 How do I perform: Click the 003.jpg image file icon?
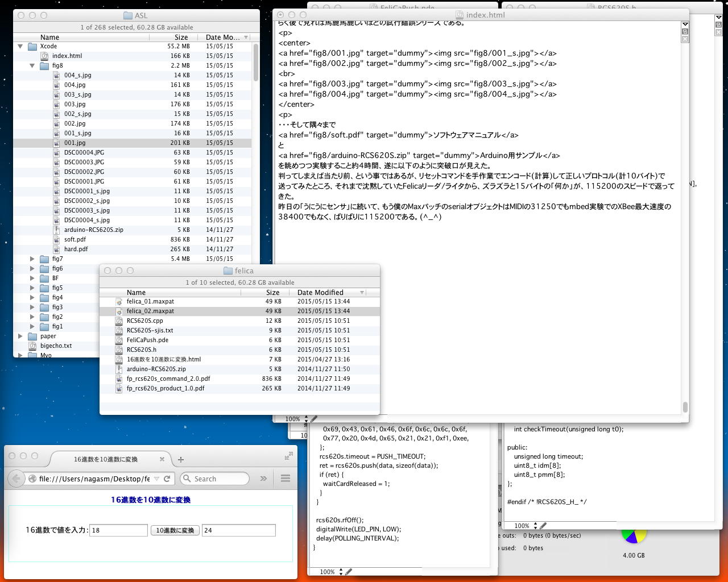pos(56,105)
